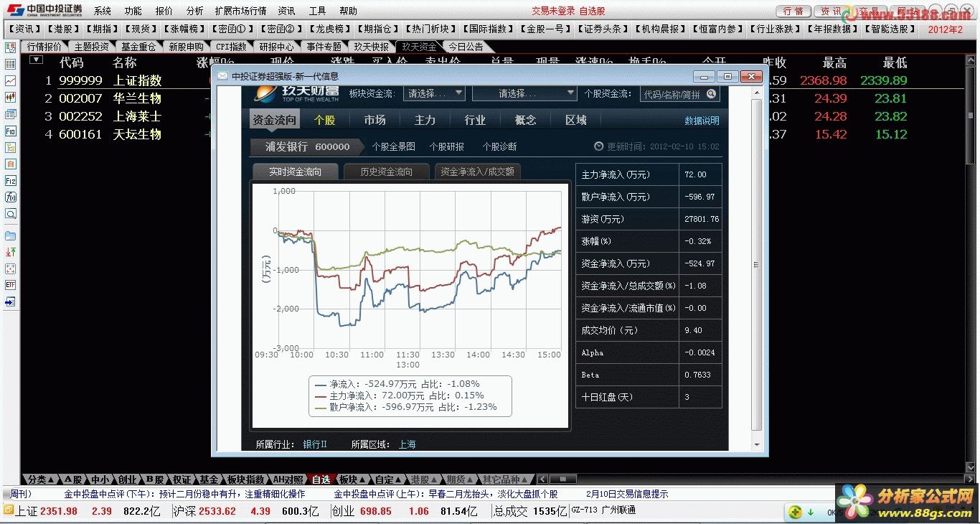This screenshot has height=524, width=980.
Task: Open the ETF sidebar icon
Action: click(x=10, y=285)
